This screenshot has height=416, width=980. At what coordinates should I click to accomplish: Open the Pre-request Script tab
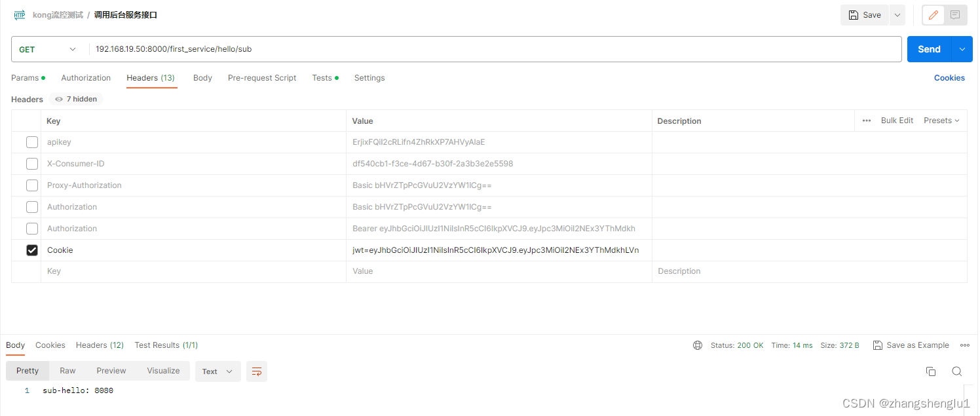tap(262, 78)
